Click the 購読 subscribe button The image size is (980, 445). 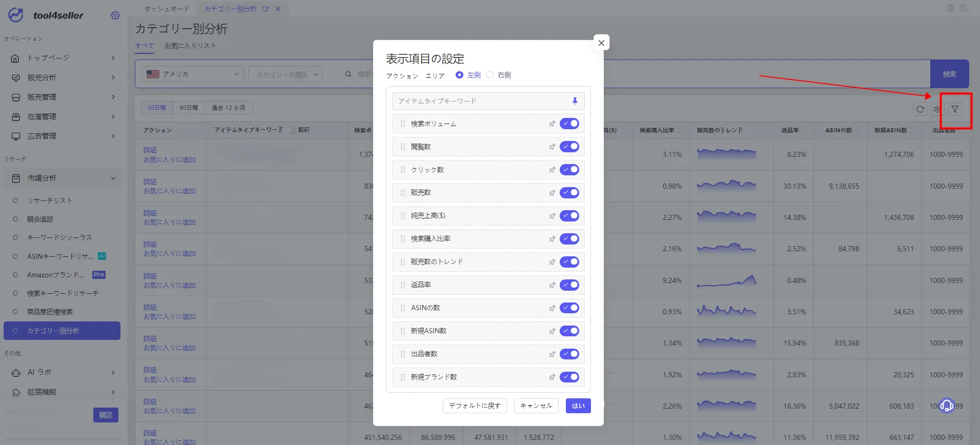[106, 415]
